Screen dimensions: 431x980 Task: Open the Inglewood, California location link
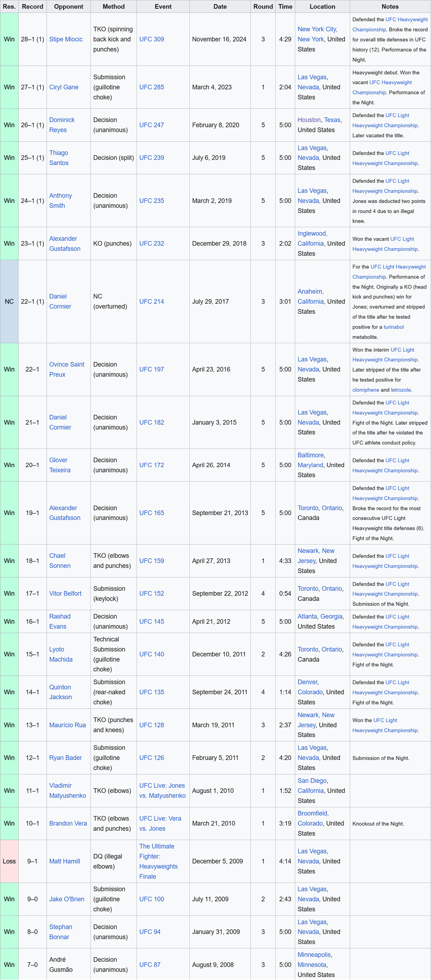point(312,239)
